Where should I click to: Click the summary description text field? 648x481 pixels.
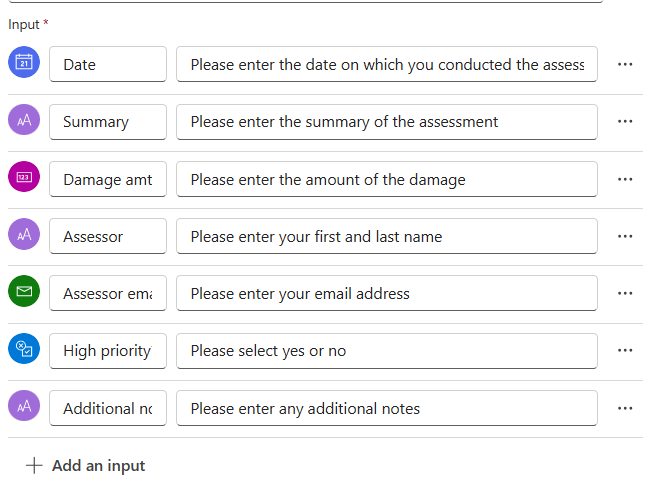click(x=387, y=122)
